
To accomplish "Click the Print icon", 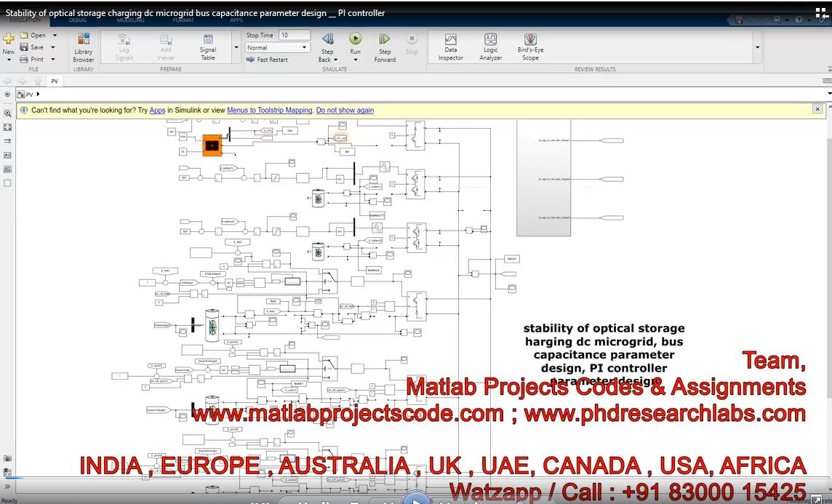I will [x=24, y=60].
